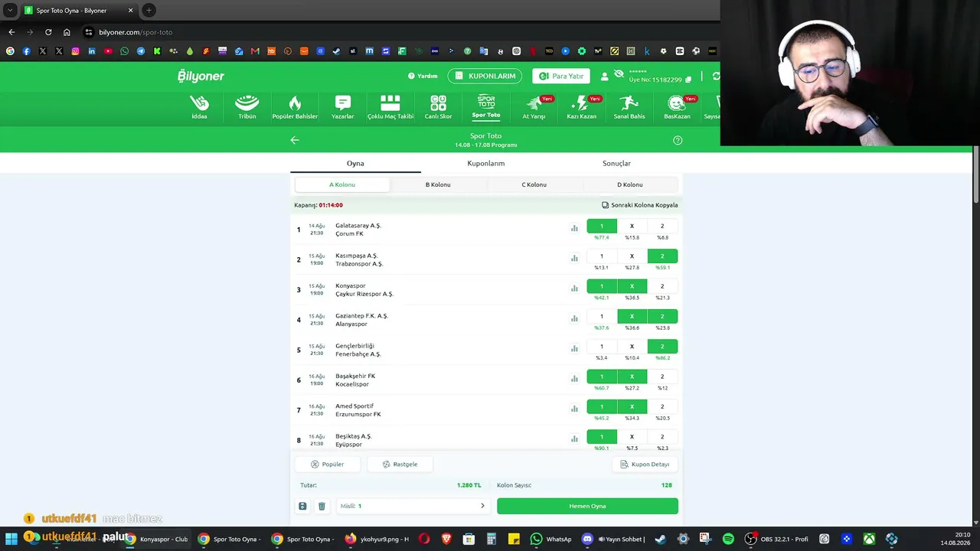Image resolution: width=980 pixels, height=551 pixels.
Task: Open the Tribün stadium icon
Action: 247,107
